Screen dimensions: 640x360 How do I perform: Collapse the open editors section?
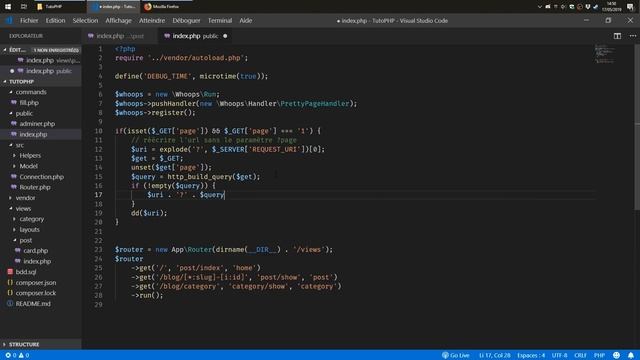[x=4, y=50]
